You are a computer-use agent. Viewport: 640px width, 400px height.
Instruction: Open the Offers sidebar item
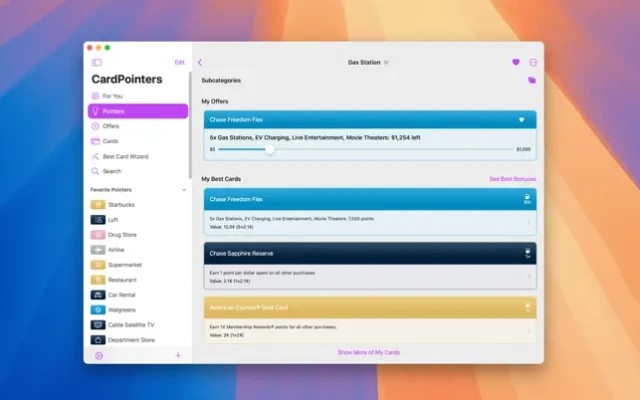(111, 126)
